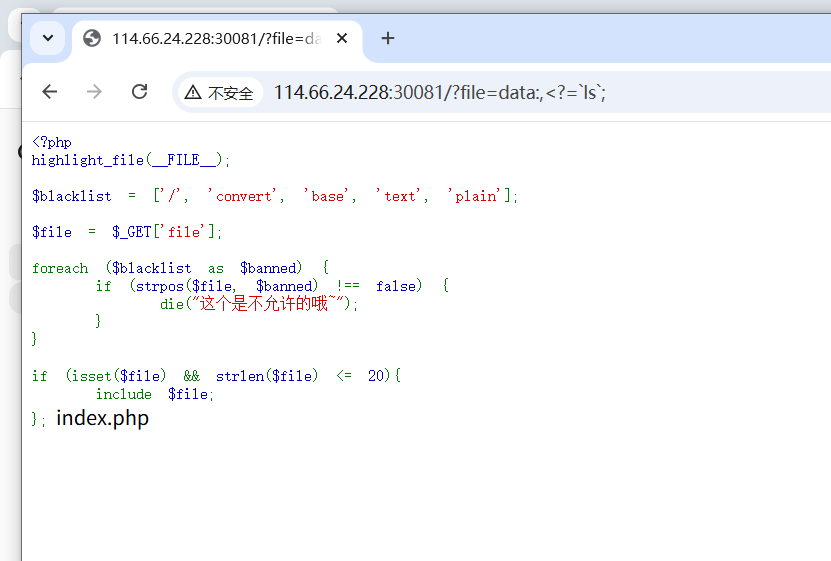The width and height of the screenshot is (831, 561).
Task: Click the 'convert' blacklist string
Action: coord(244,196)
